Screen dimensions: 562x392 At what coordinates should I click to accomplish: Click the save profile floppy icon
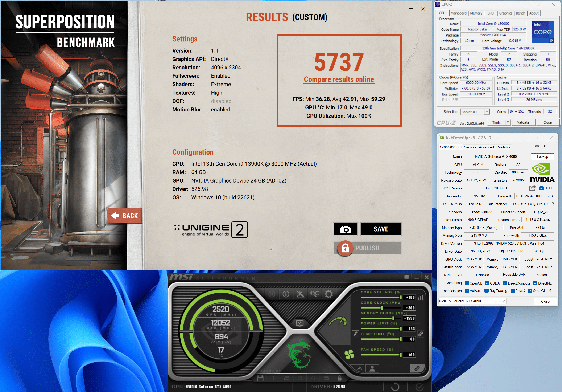click(x=260, y=378)
